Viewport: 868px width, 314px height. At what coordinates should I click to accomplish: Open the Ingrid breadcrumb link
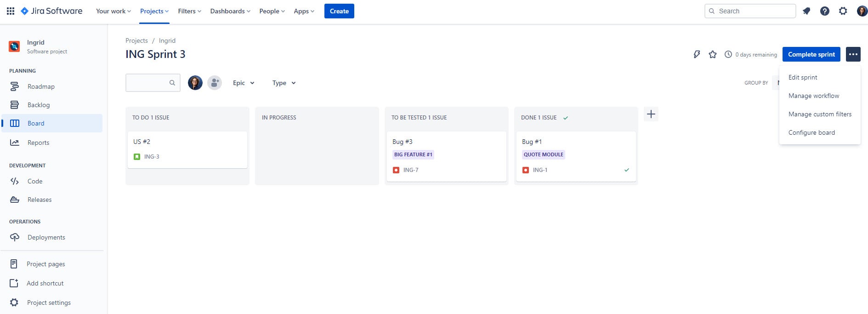(x=167, y=40)
